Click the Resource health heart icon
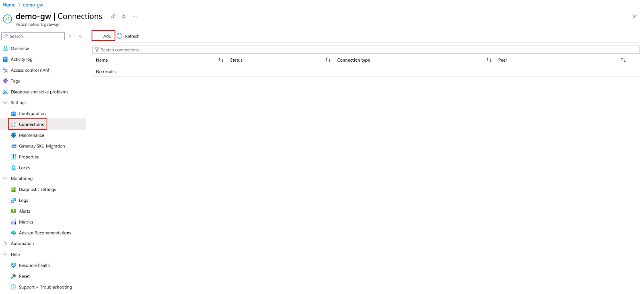644x294 pixels. [x=14, y=265]
